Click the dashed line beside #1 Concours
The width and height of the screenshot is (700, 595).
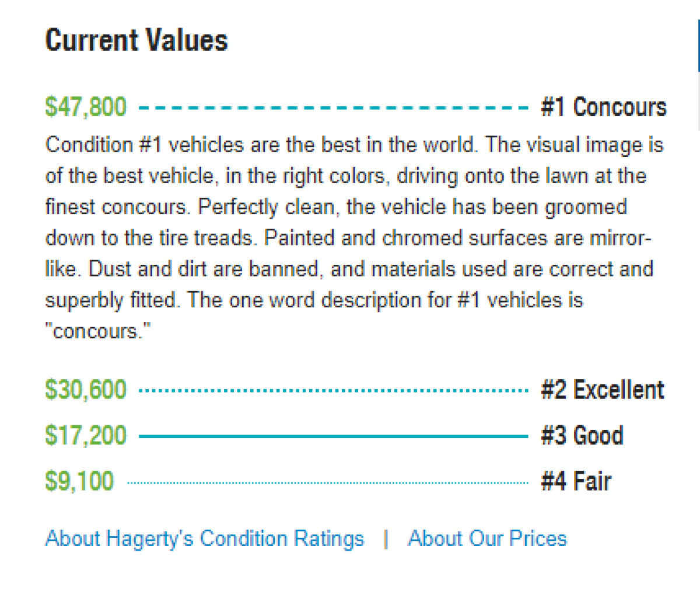point(334,108)
